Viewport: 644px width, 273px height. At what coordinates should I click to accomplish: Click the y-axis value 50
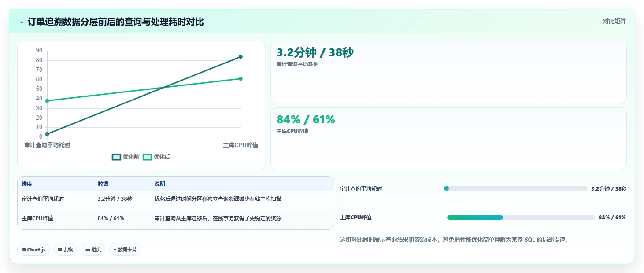39,89
